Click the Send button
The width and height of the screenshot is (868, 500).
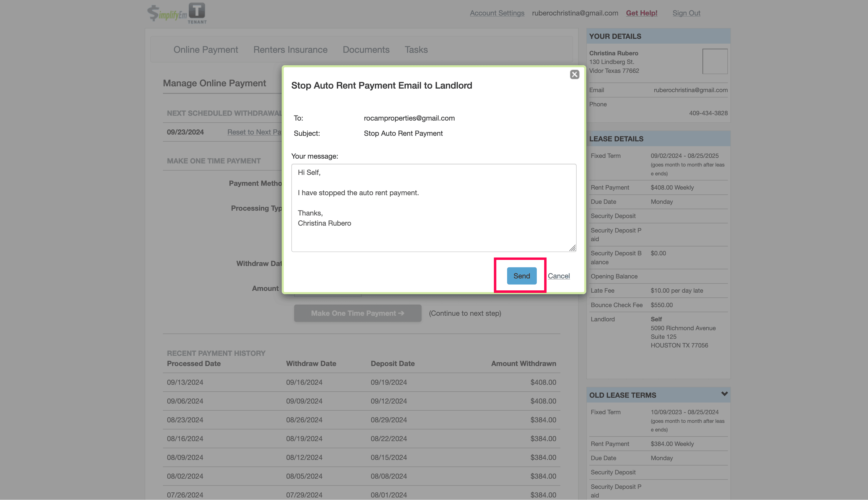[521, 276]
